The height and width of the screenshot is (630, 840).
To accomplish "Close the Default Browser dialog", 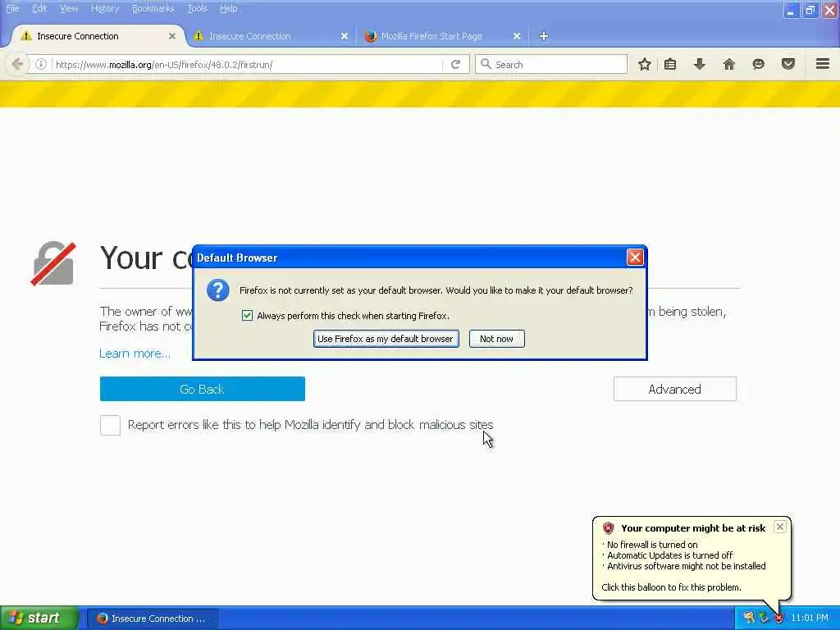I will coord(635,257).
